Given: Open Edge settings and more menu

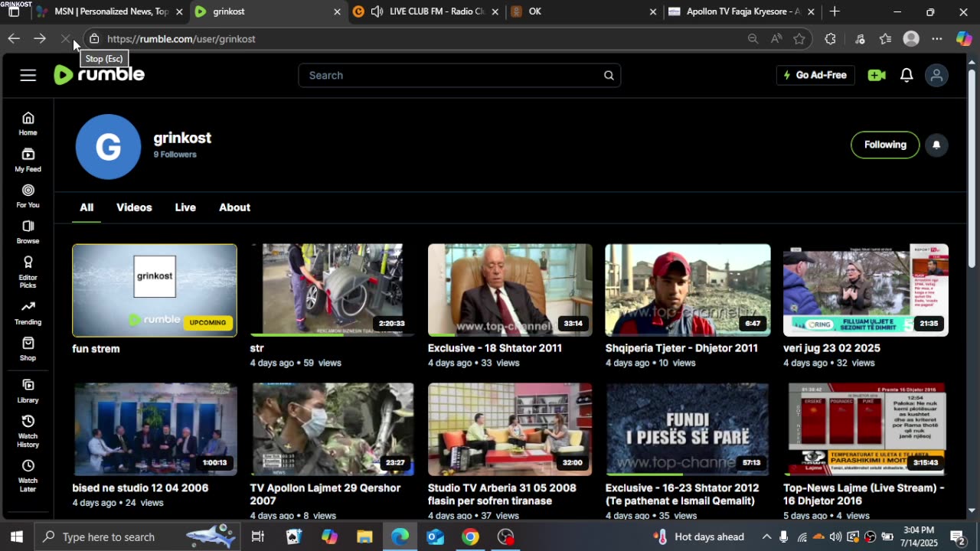Looking at the screenshot, I should coord(937,38).
